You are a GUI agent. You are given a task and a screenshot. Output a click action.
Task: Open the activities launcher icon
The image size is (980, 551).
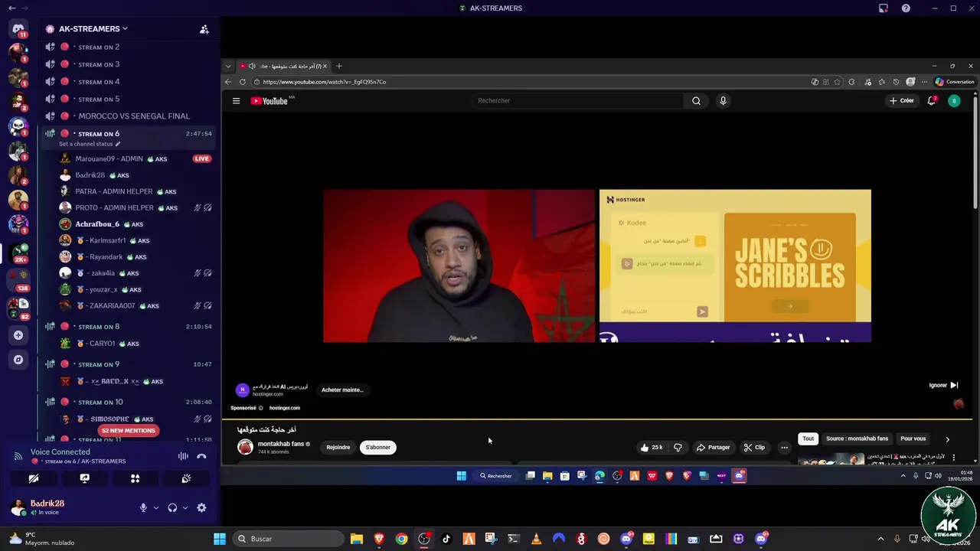[135, 478]
